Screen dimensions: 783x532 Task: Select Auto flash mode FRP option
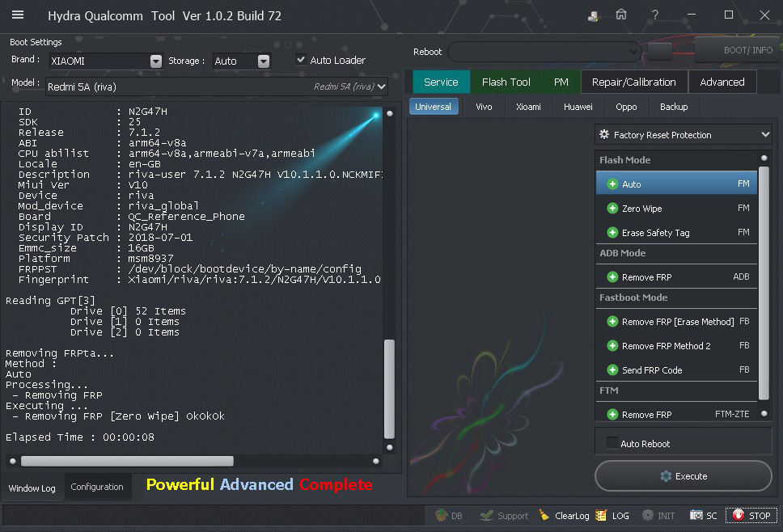(677, 184)
